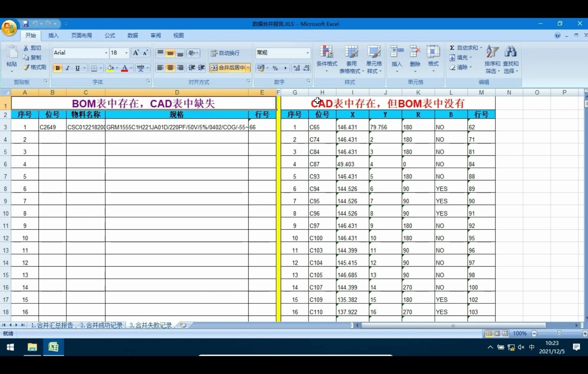
Task: Open sheet tab 1.合并汇总报告
Action: [52, 325]
